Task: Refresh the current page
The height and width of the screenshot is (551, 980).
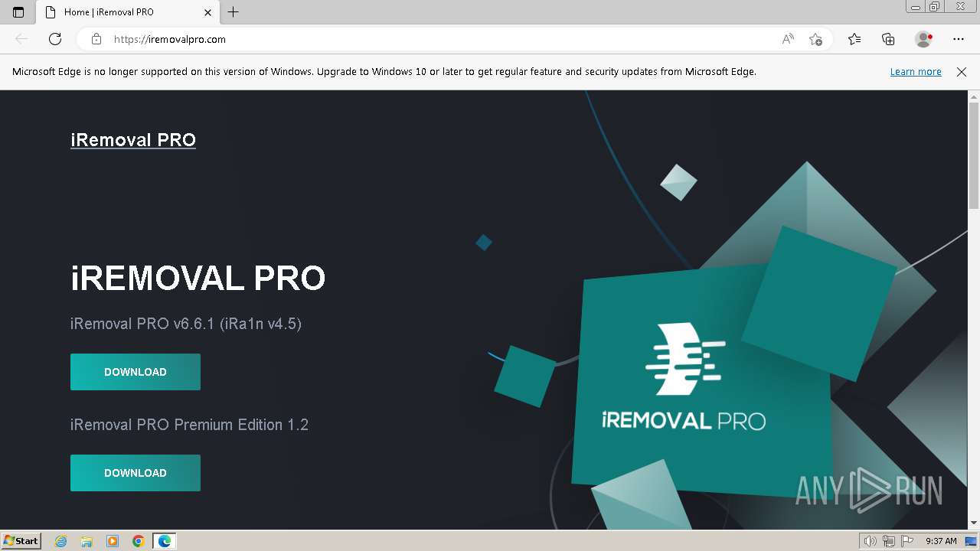Action: (x=55, y=39)
